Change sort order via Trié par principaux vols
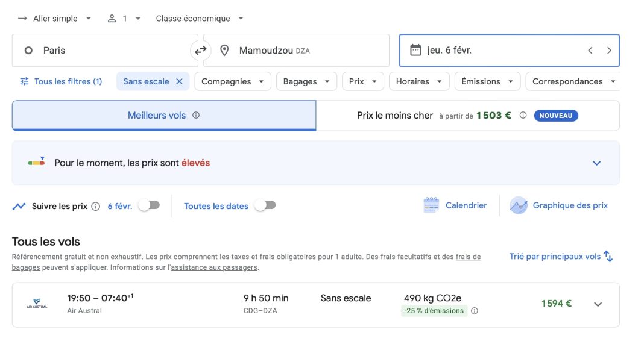Screen dimensions: 644x347 (x=561, y=257)
